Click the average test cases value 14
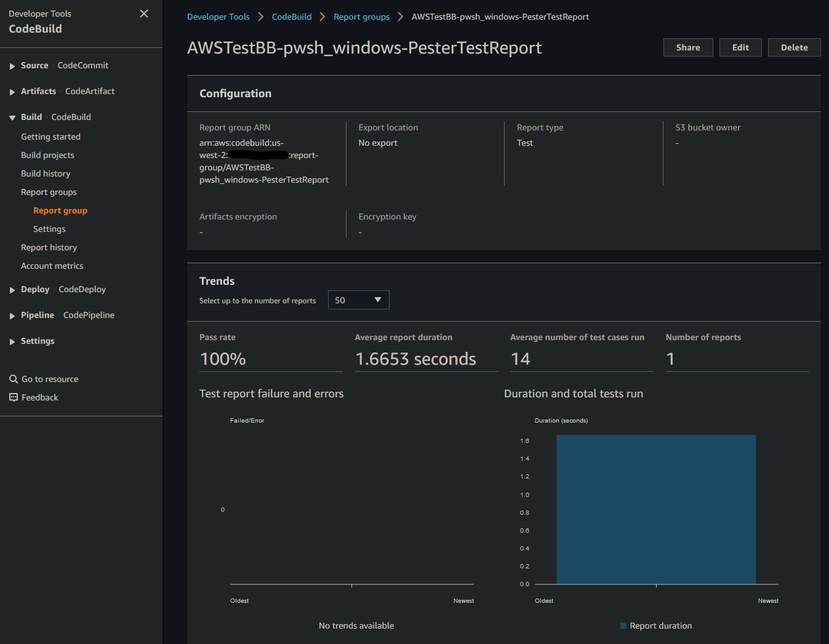This screenshot has width=829, height=644. tap(521, 359)
